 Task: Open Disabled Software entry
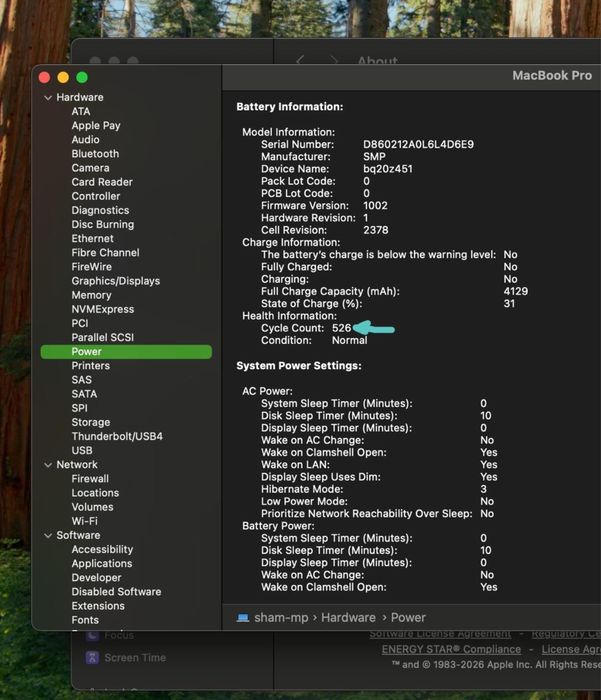pyautogui.click(x=116, y=592)
